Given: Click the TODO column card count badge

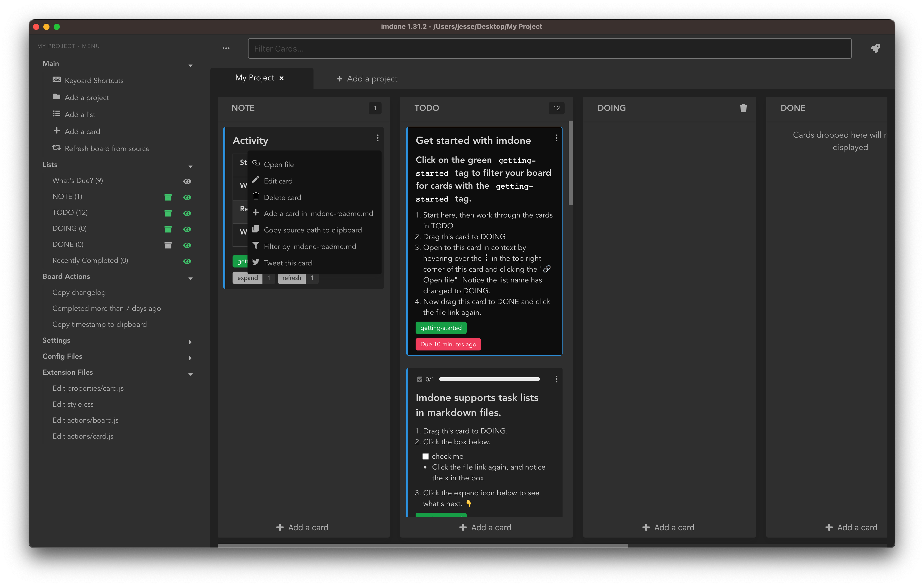Looking at the screenshot, I should click(x=556, y=108).
